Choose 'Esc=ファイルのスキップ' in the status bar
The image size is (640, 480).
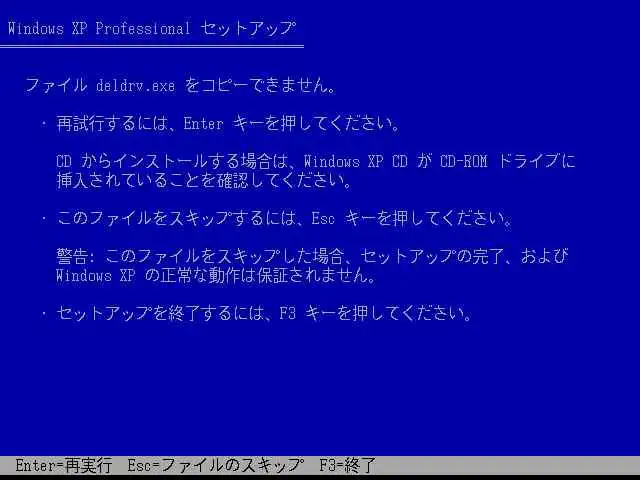[216, 465]
